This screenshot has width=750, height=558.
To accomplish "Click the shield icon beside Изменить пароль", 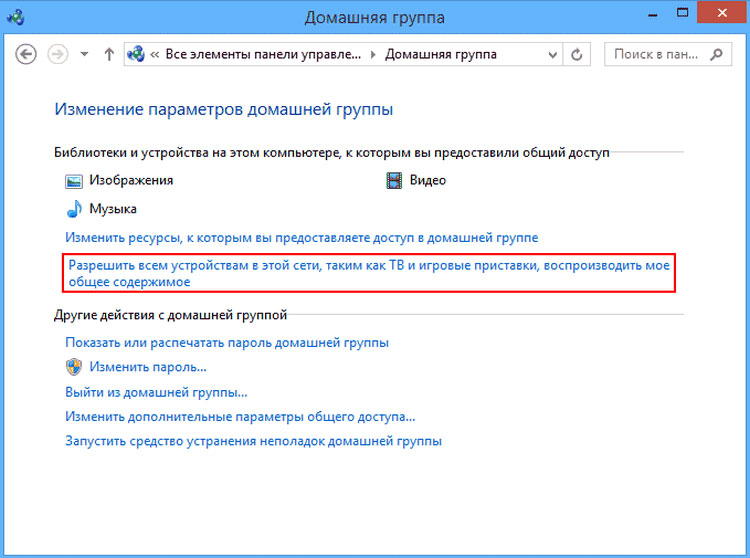I will [x=74, y=367].
